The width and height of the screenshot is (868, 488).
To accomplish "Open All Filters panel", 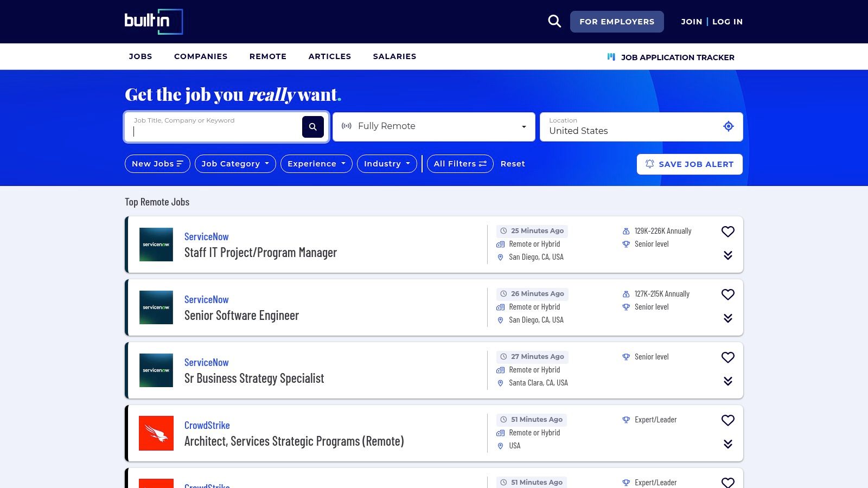I will (460, 164).
